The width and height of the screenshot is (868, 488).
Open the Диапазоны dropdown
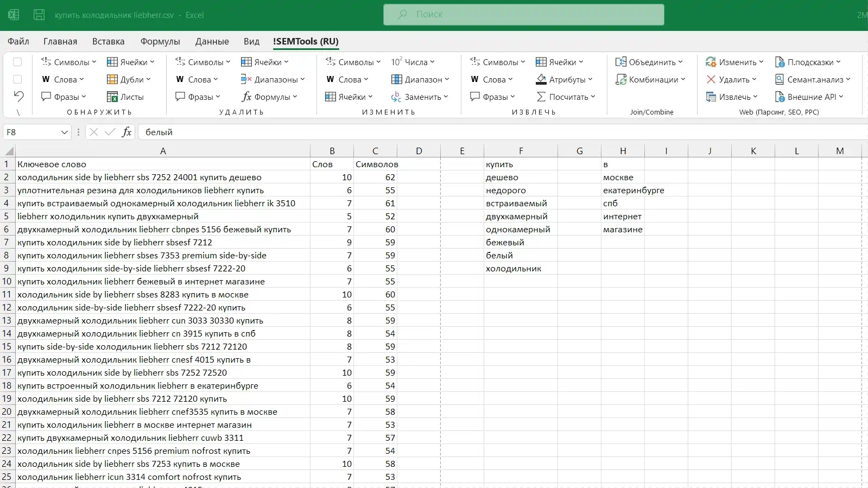(x=273, y=79)
